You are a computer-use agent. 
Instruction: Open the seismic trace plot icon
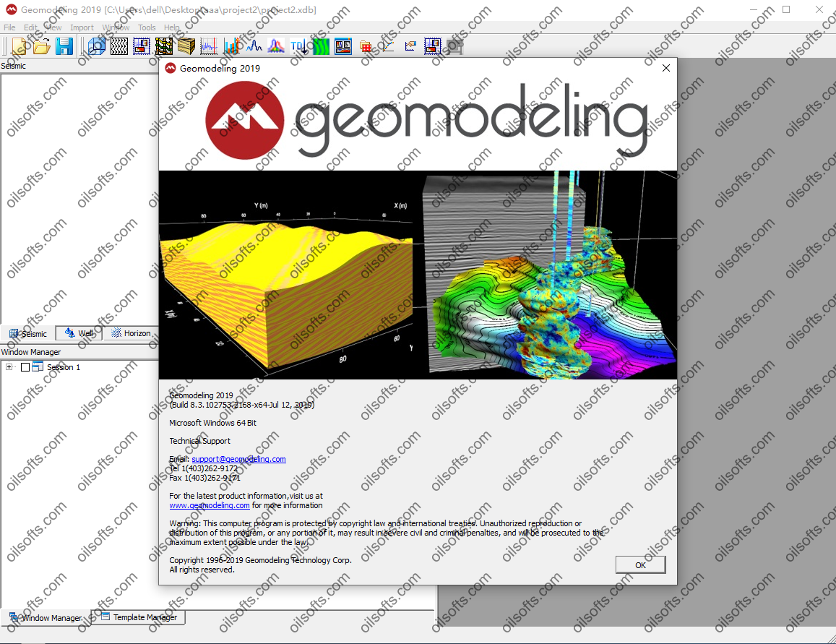209,46
